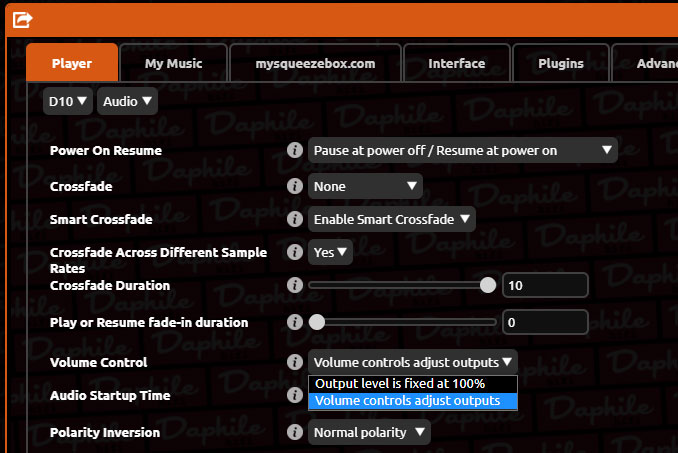Click info icon beside Volume Control

coord(295,362)
